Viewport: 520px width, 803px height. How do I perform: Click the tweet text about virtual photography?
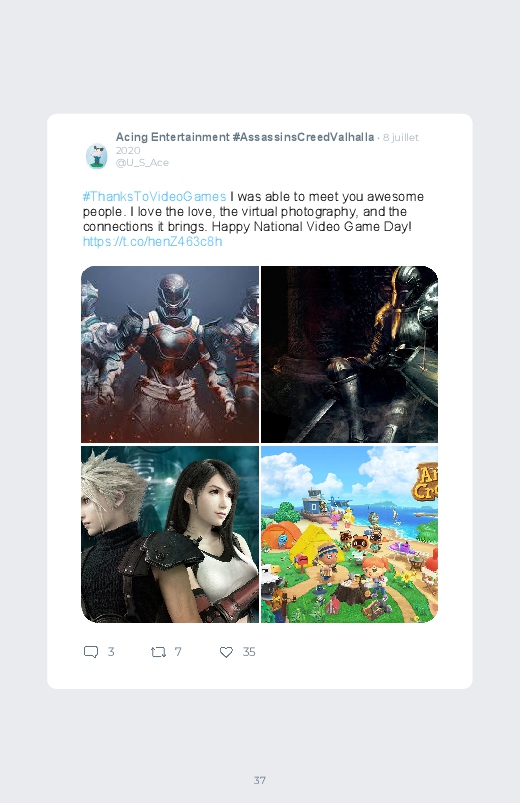point(254,212)
